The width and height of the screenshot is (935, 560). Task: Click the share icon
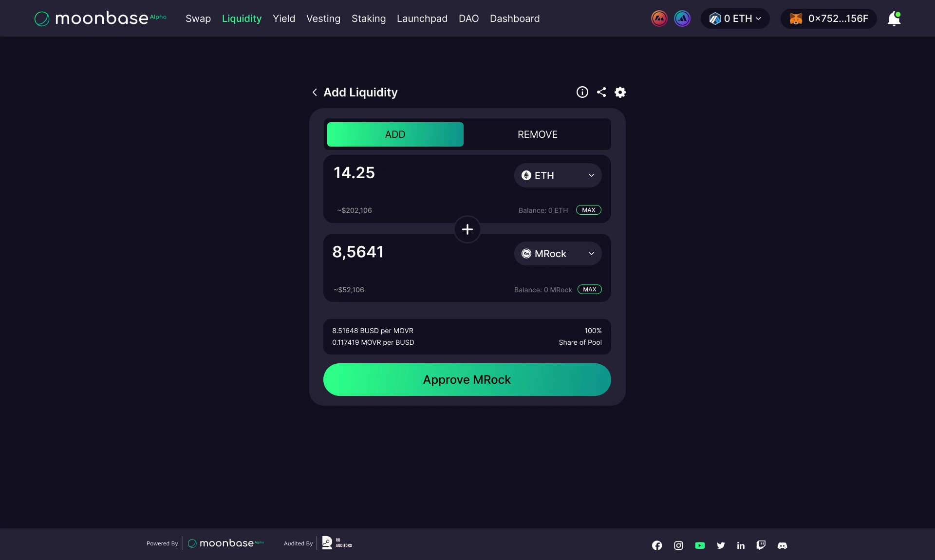(x=601, y=92)
